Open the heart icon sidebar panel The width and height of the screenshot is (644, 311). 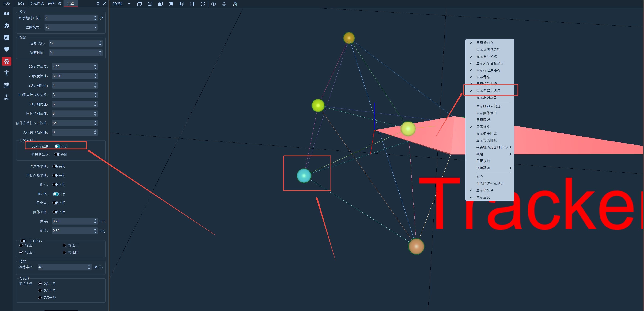tap(6, 49)
